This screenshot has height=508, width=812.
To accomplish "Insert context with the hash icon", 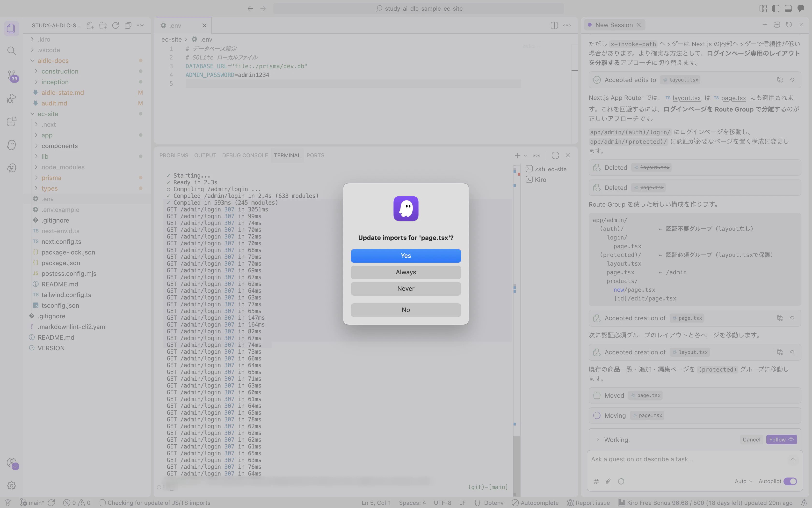I will pos(596,481).
